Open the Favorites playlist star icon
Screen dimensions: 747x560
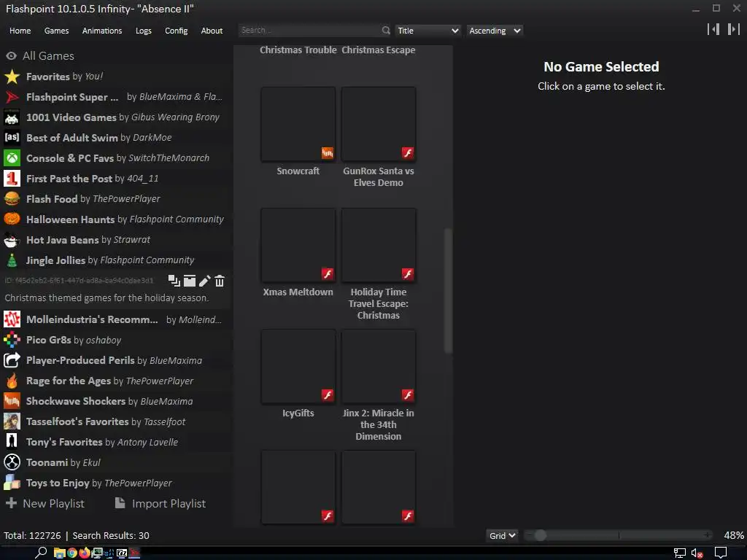pos(12,77)
